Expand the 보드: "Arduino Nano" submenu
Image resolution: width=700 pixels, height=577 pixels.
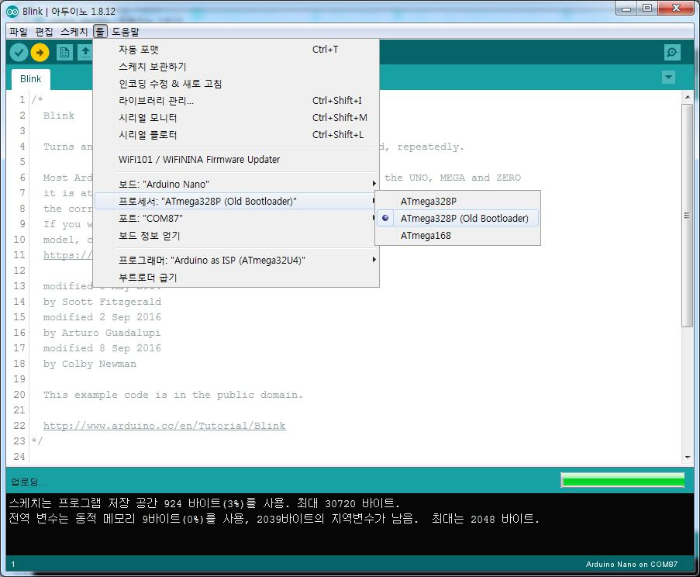tap(236, 184)
